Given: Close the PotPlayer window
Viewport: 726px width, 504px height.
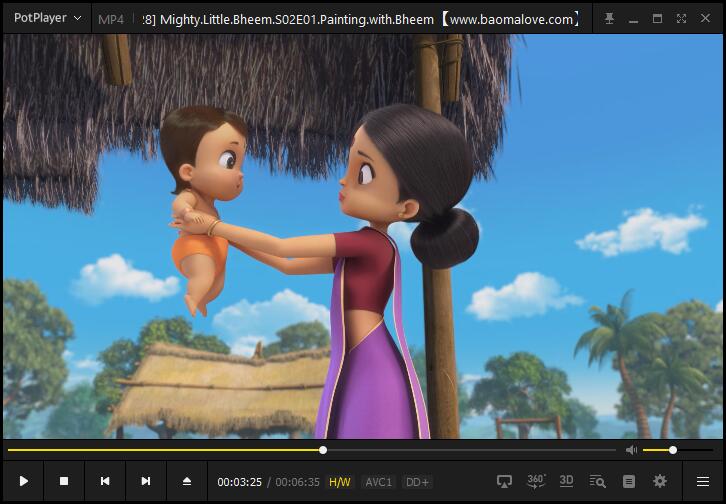Looking at the screenshot, I should (x=705, y=18).
